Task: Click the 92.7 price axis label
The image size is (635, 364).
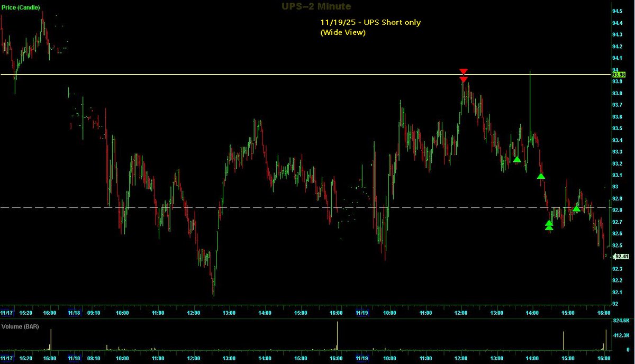Action: (618, 222)
